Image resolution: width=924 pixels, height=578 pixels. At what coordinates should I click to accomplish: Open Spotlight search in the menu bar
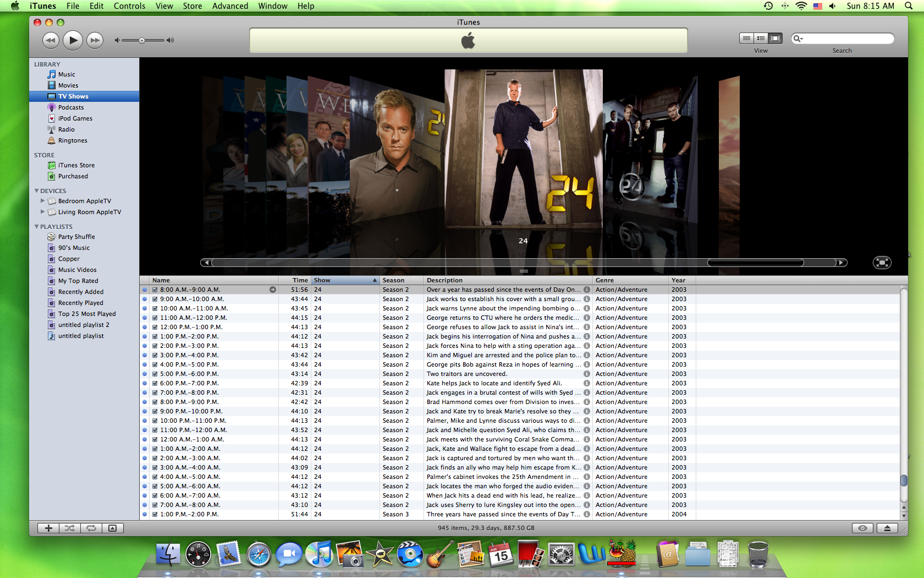[908, 6]
